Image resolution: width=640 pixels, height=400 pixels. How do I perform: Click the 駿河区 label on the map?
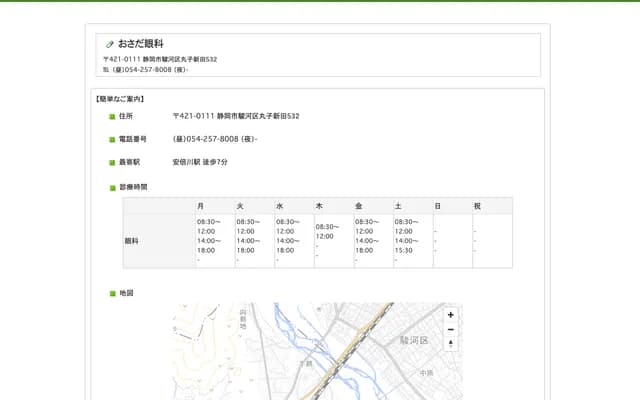pos(413,341)
